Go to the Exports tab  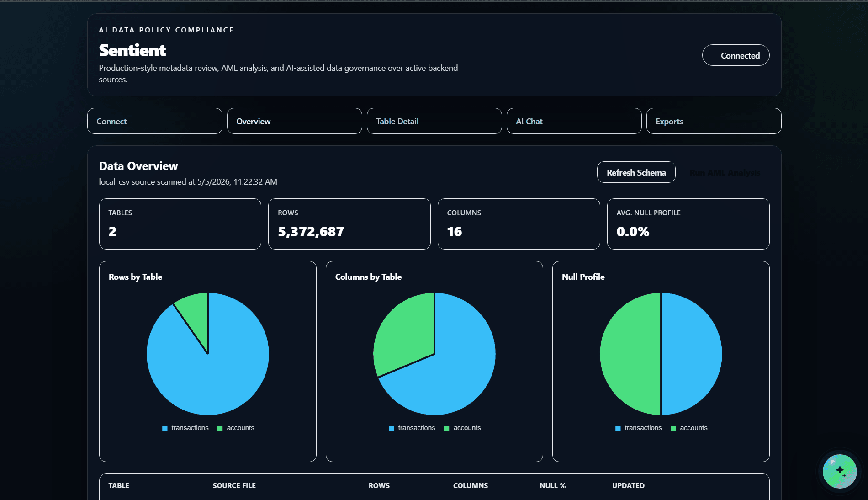point(714,121)
